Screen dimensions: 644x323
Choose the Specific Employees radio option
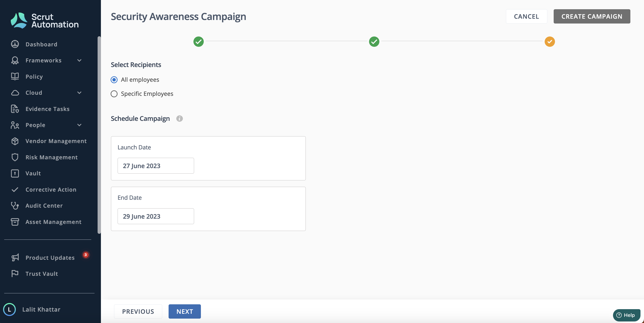click(x=114, y=94)
